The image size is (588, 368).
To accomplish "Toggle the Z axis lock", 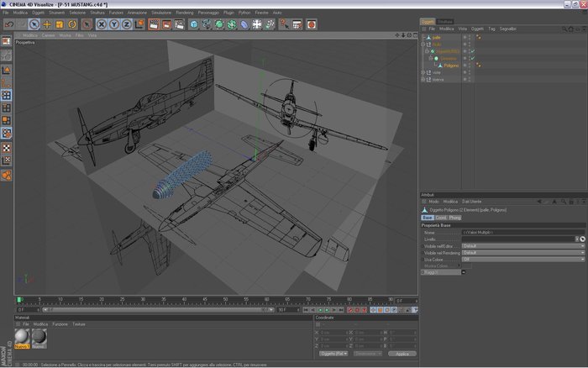I will click(127, 24).
